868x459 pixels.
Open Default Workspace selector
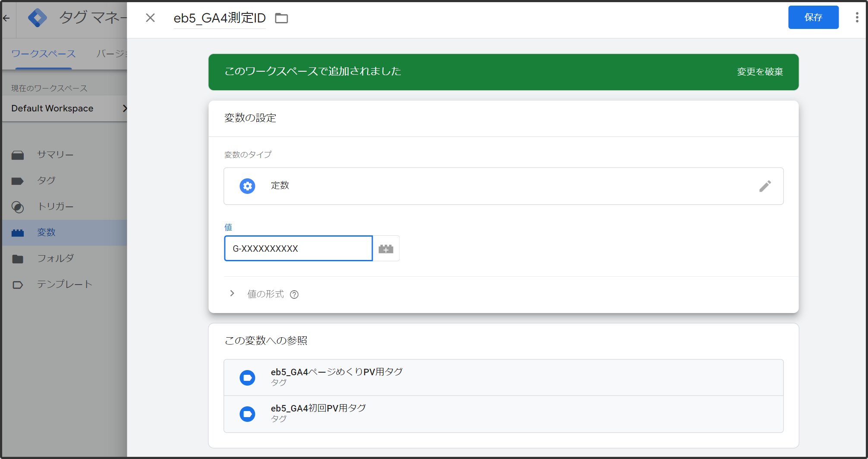point(65,108)
